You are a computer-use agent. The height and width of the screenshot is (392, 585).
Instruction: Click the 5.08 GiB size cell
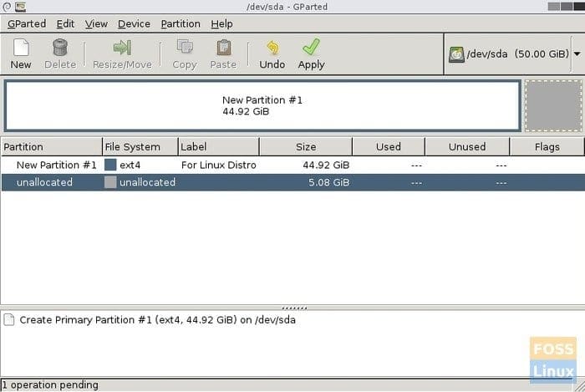(329, 182)
